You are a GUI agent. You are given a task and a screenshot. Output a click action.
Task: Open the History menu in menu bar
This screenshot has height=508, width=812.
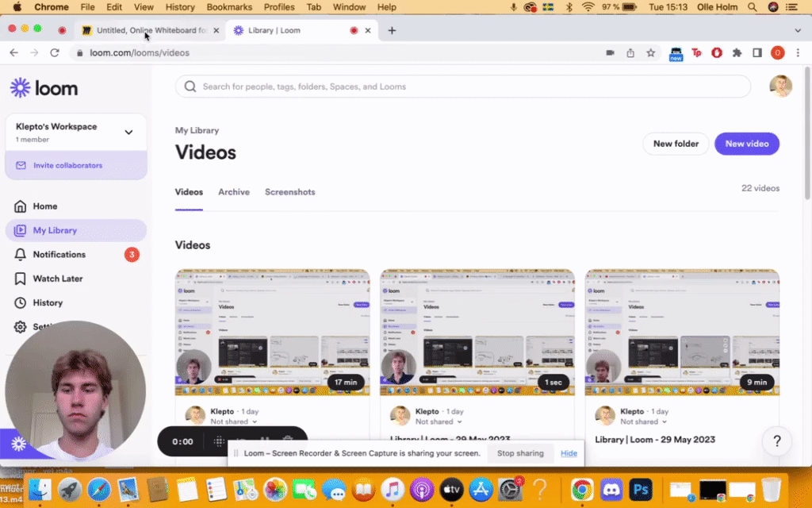(x=180, y=7)
